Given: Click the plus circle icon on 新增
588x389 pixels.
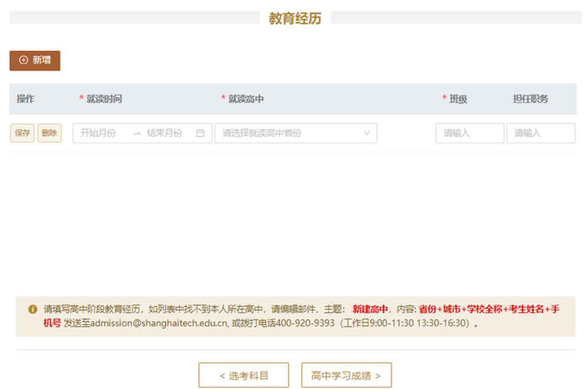Looking at the screenshot, I should [x=24, y=60].
